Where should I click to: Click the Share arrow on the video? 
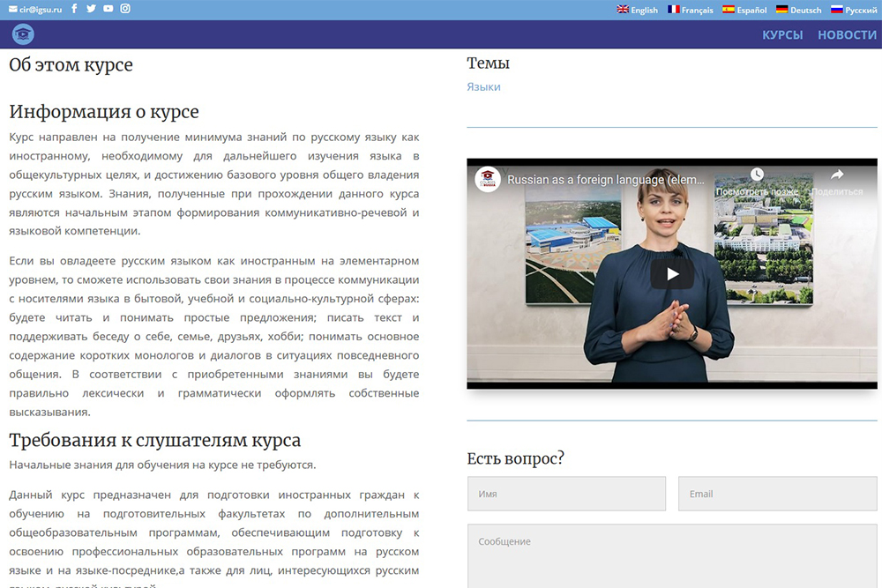836,175
